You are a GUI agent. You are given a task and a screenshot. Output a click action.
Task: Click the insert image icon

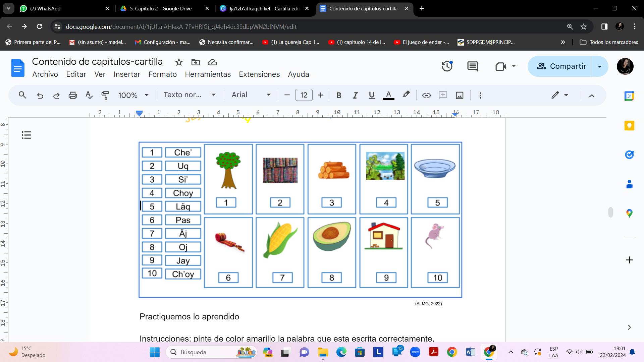[459, 95]
